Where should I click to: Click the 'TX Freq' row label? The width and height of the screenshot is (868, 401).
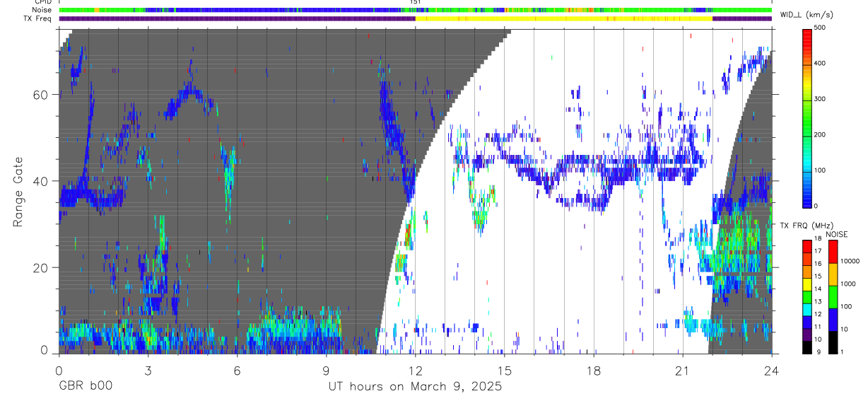[x=37, y=18]
